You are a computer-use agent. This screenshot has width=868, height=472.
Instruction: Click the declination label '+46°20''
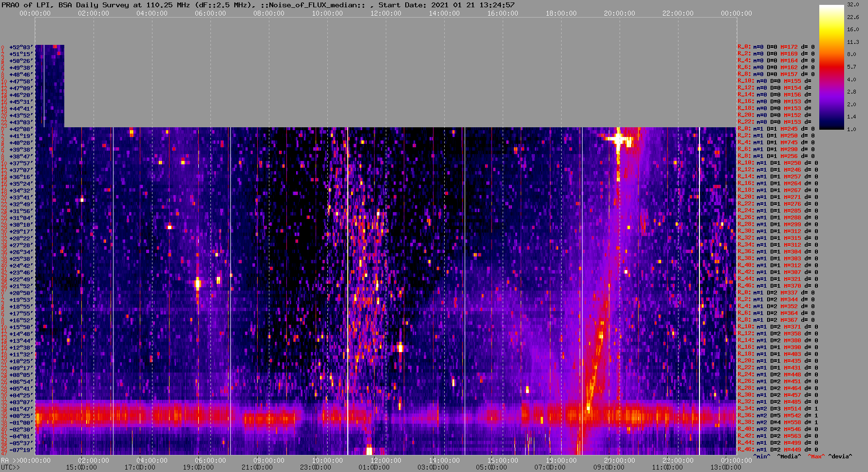[x=21, y=95]
